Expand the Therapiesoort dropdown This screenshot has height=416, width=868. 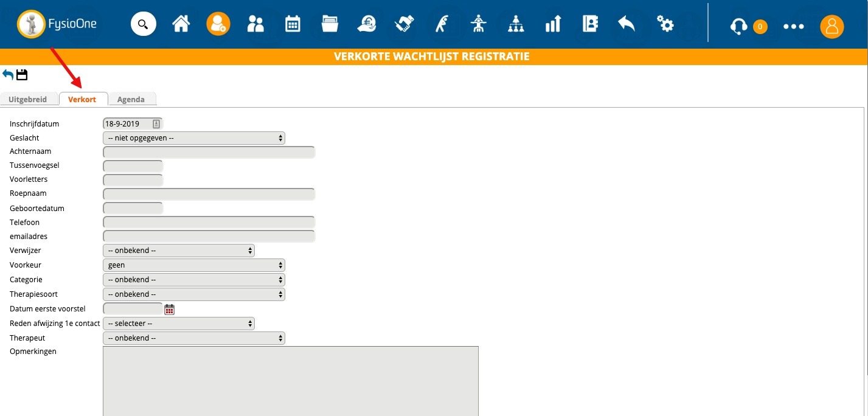(194, 294)
